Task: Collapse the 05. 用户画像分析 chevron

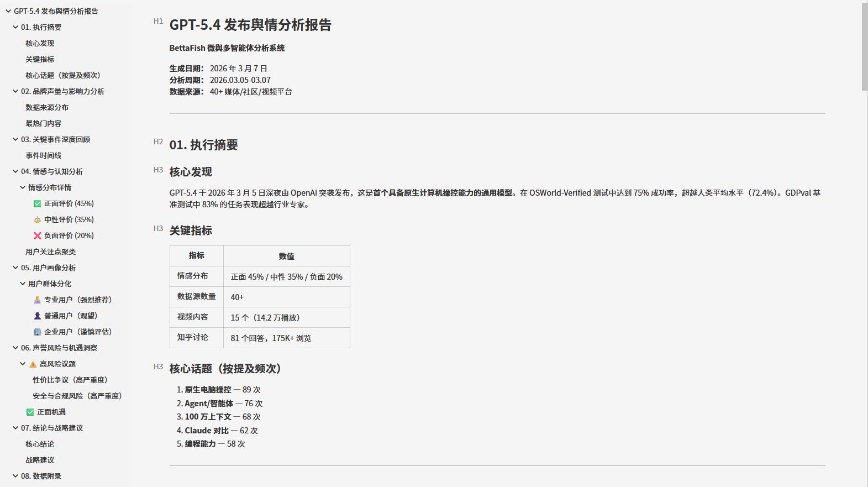Action: click(x=15, y=268)
